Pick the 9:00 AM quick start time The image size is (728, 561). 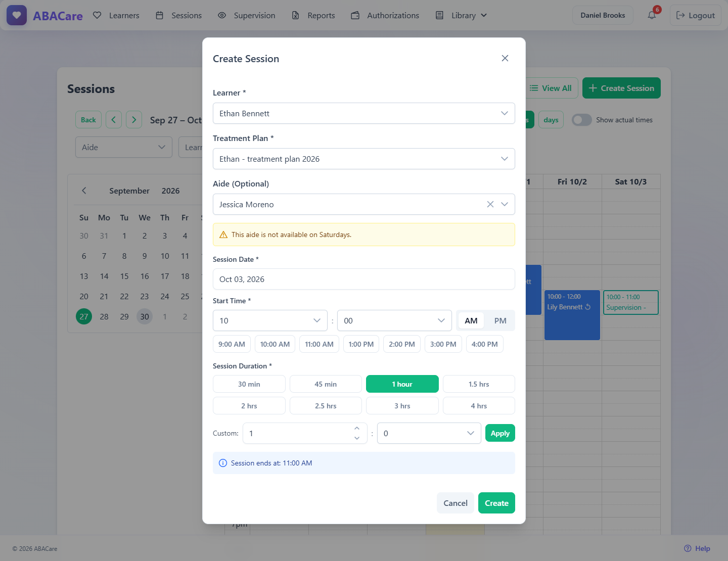click(232, 344)
